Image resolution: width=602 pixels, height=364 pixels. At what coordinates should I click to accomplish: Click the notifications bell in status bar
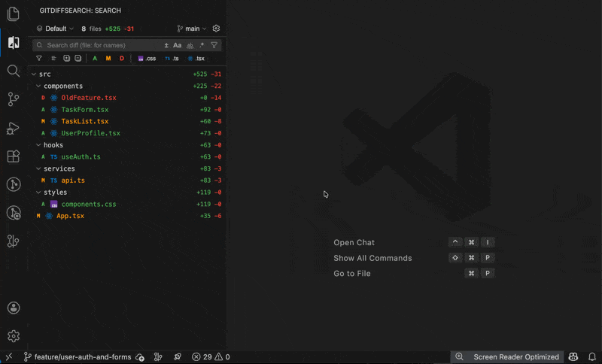click(592, 357)
